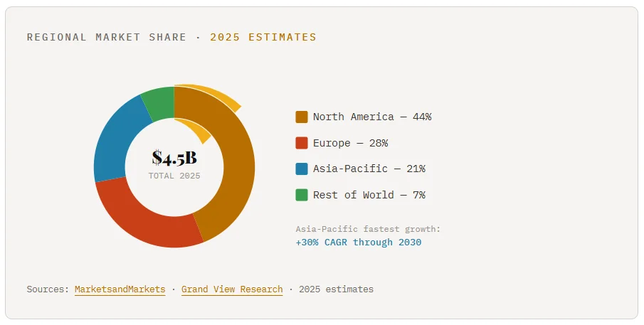Click the North America orange legend swatch

tap(302, 117)
